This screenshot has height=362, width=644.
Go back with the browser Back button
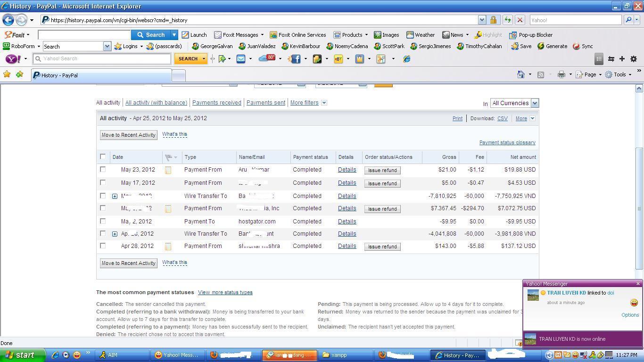[x=8, y=20]
